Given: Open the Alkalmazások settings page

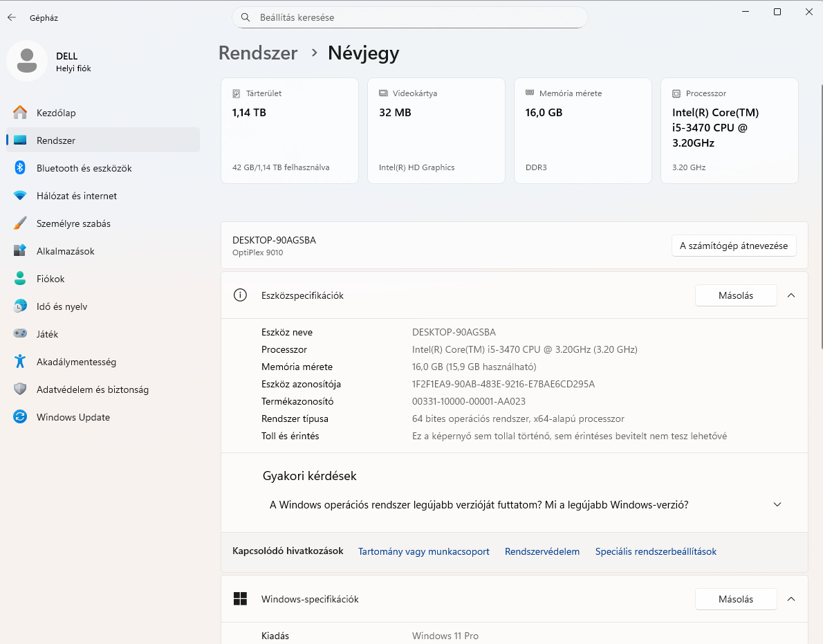Looking at the screenshot, I should point(66,251).
